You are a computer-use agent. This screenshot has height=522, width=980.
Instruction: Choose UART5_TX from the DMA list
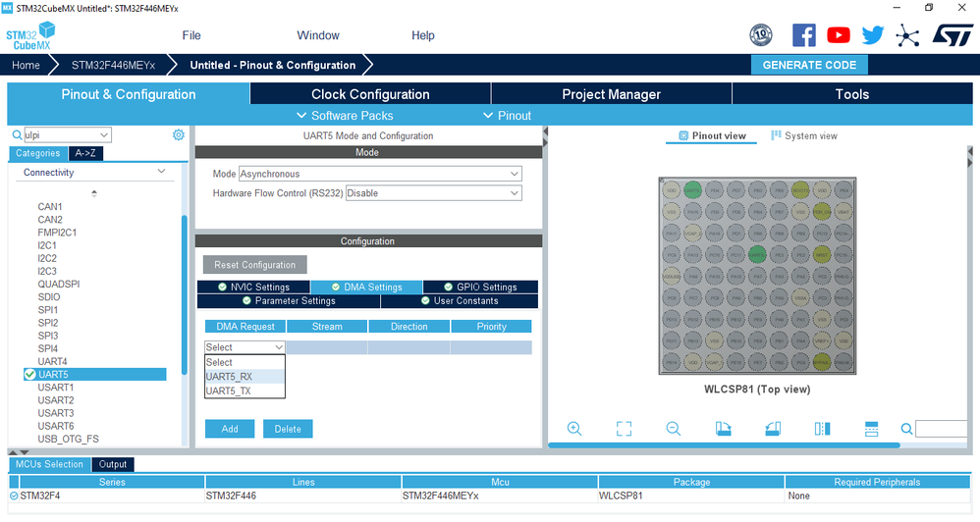tap(245, 391)
